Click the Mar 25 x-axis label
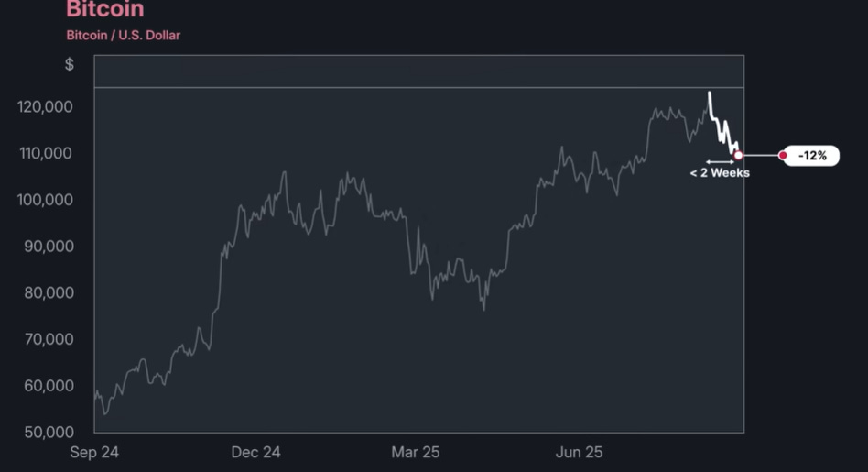Viewport: 868px width, 472px height. point(415,452)
